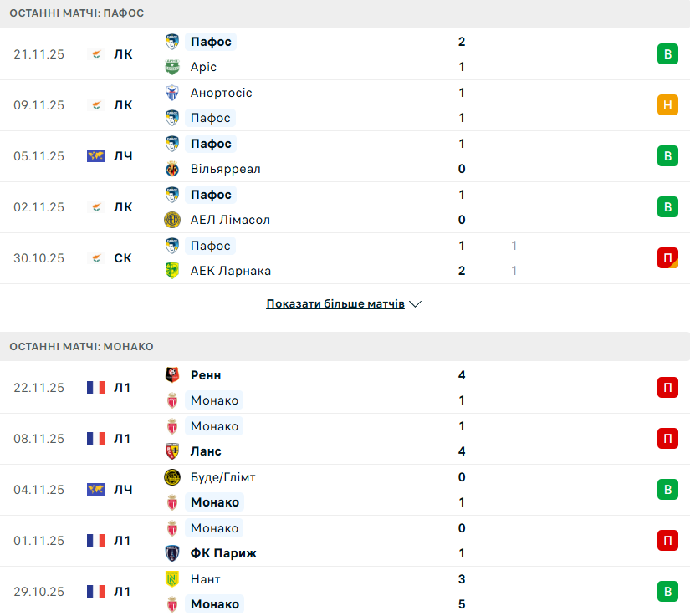Viewport: 690px width, 616px height.
Task: Click the Lens club crest
Action: 172,451
